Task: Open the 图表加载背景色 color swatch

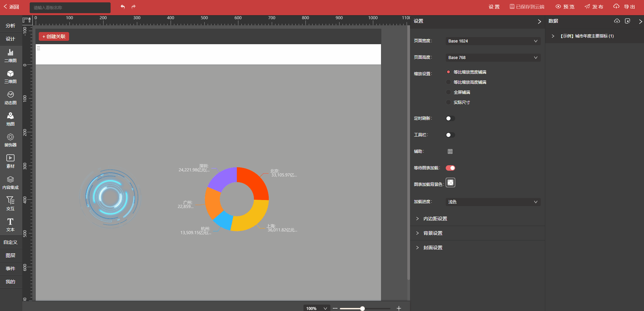Action: (450, 182)
